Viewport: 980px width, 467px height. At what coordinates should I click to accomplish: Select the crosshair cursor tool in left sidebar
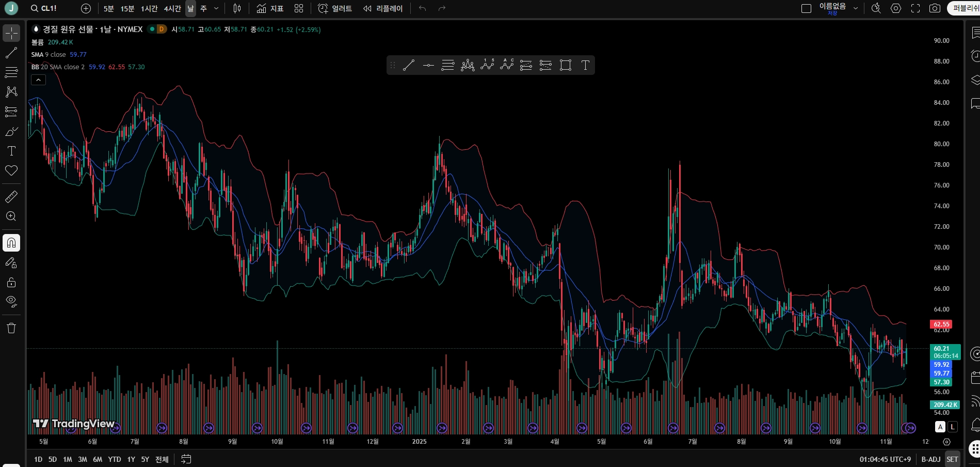11,33
